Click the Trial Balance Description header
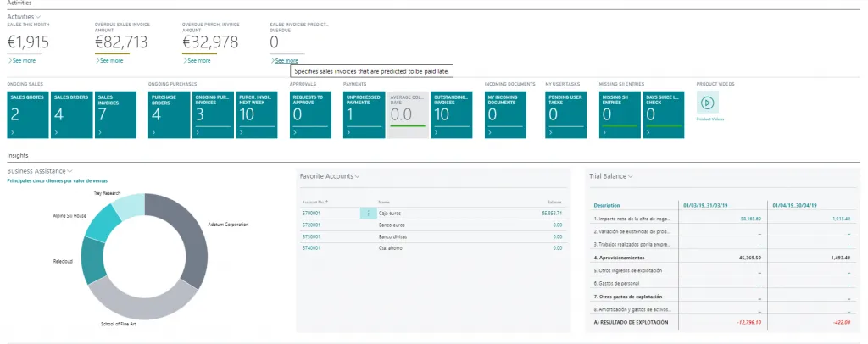The image size is (868, 344). point(607,205)
